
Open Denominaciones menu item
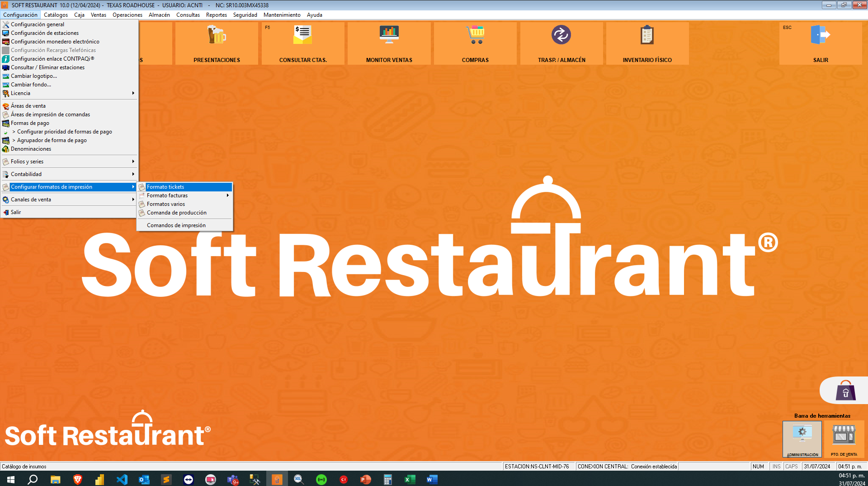69,149
